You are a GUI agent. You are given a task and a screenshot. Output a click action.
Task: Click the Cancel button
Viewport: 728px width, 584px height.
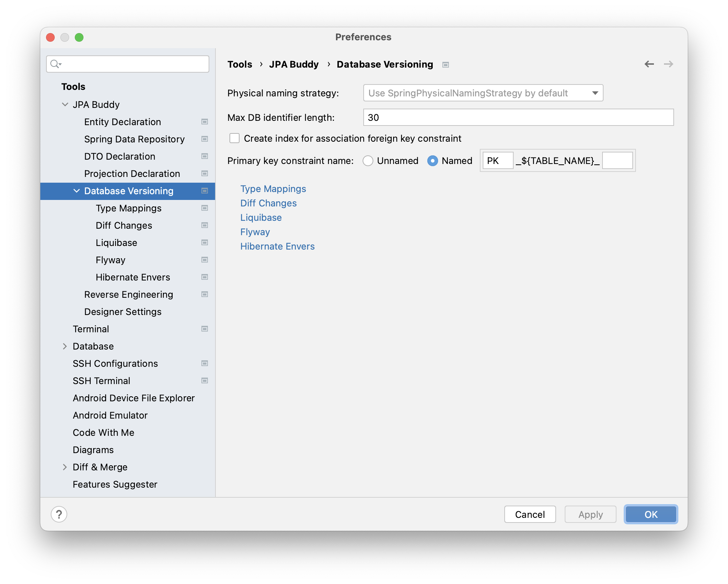pos(530,514)
